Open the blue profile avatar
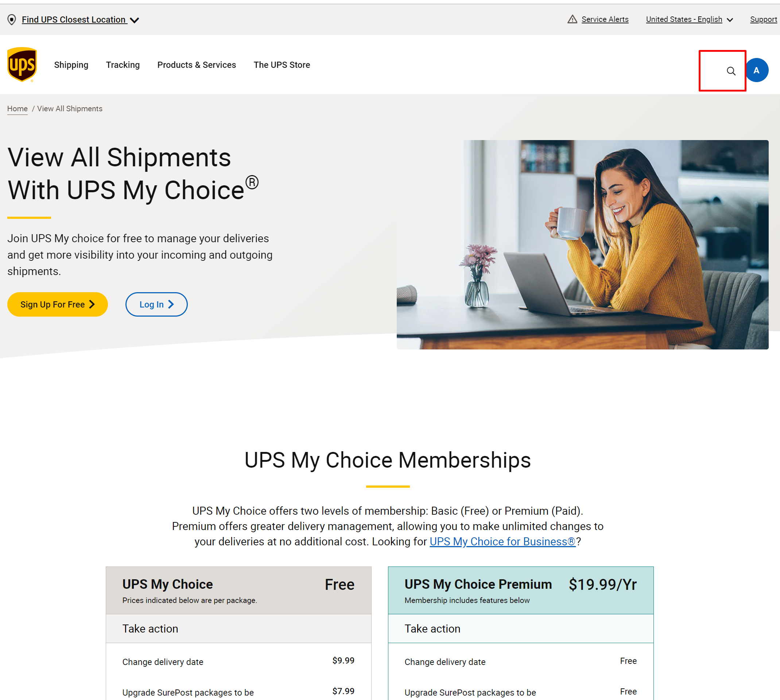Image resolution: width=780 pixels, height=700 pixels. [756, 70]
